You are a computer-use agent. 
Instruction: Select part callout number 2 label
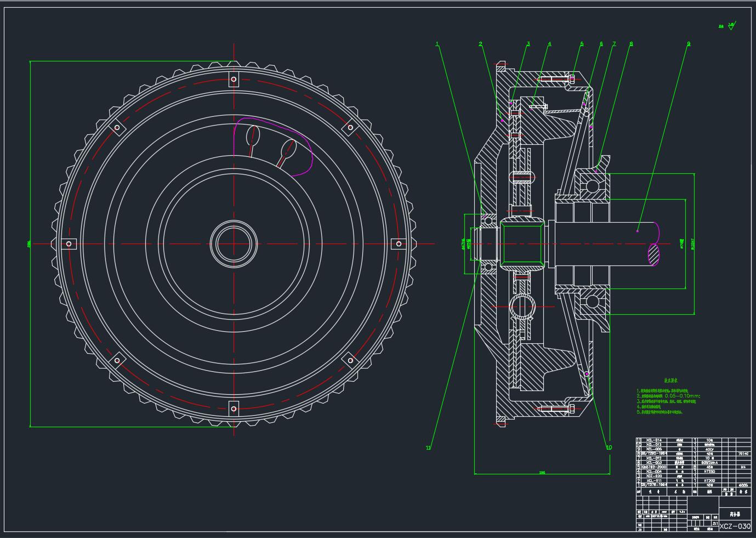coord(480,44)
